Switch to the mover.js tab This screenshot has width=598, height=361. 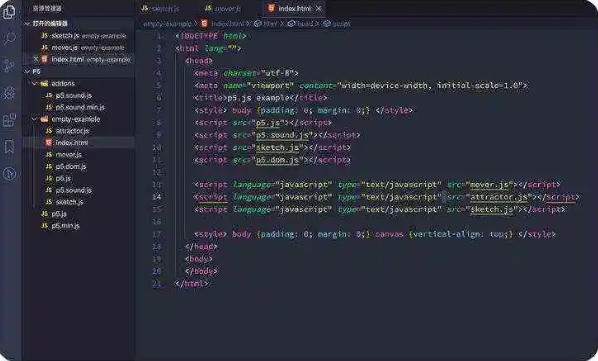pyautogui.click(x=223, y=8)
